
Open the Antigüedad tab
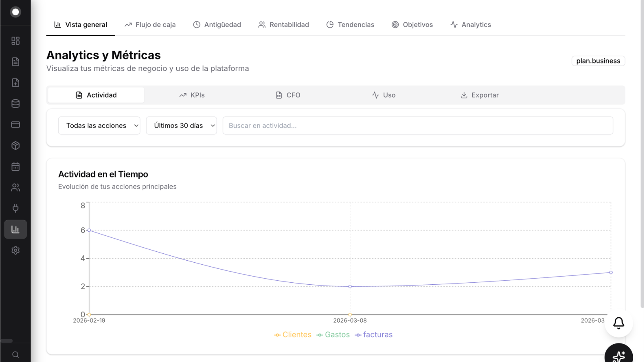217,25
